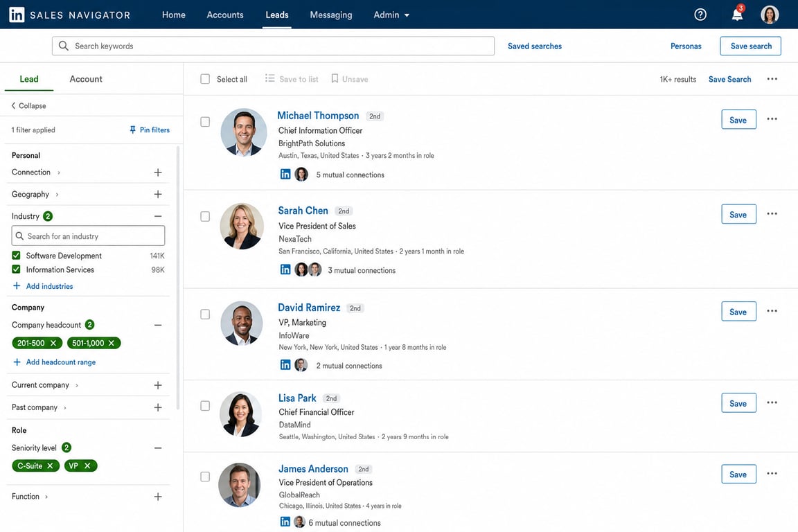Click LinkedIn icon under Sarah Chen
Screen dimensions: 798x532
[x=285, y=269]
